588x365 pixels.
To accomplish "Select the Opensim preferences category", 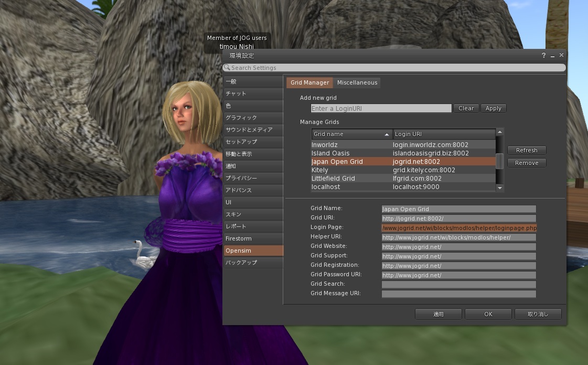I will pos(253,251).
